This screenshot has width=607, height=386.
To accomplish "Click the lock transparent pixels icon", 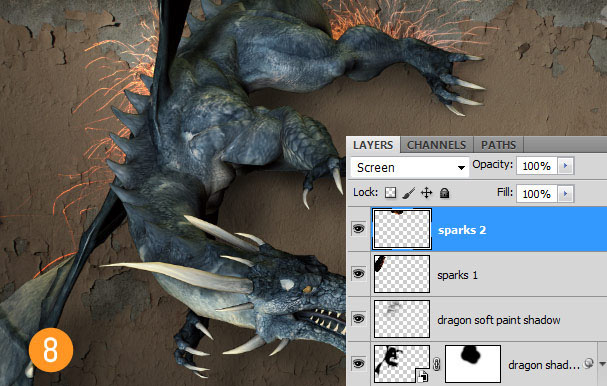I will (390, 192).
